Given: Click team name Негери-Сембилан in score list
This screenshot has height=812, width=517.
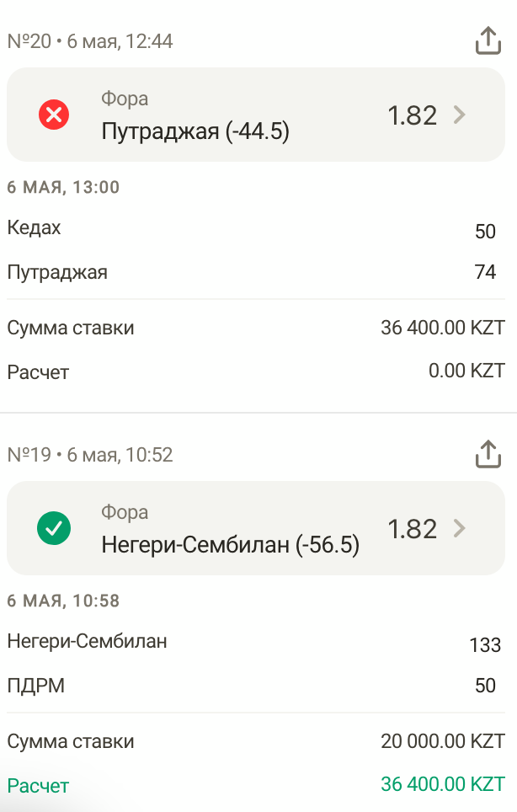Looking at the screenshot, I should 88,641.
